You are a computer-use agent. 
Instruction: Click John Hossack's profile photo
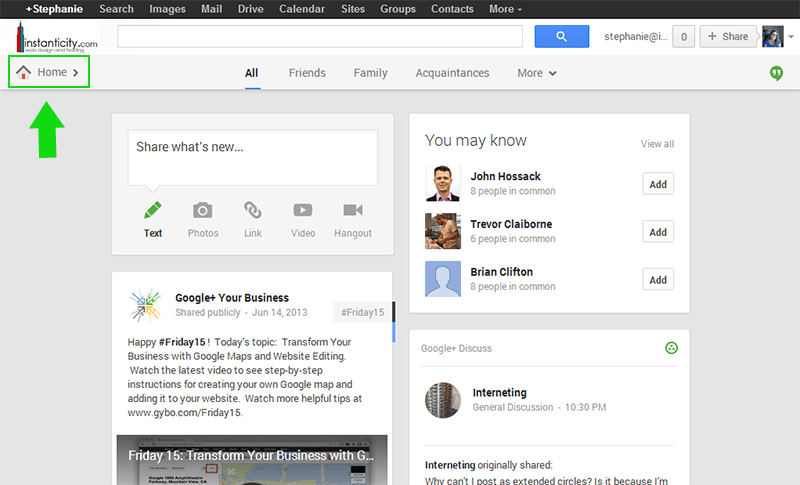click(443, 184)
